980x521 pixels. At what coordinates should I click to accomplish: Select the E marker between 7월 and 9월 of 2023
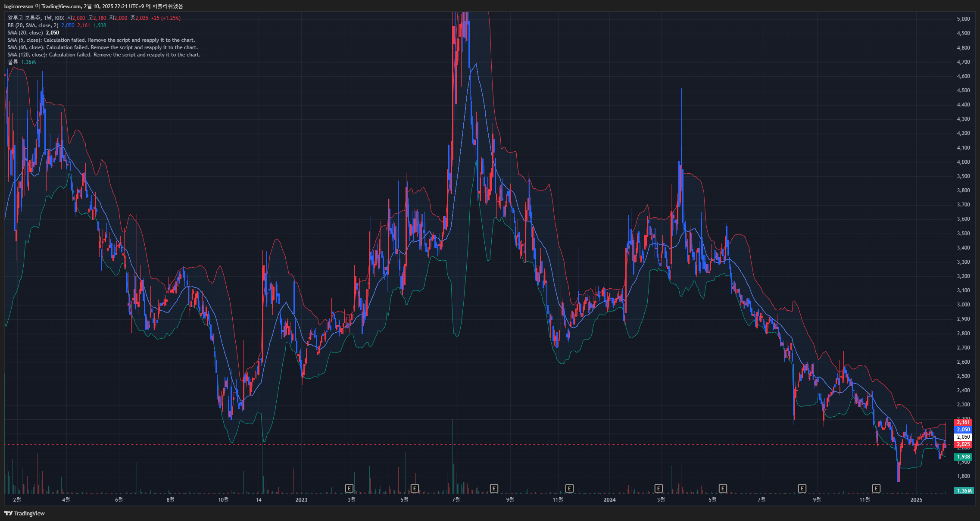coord(494,488)
